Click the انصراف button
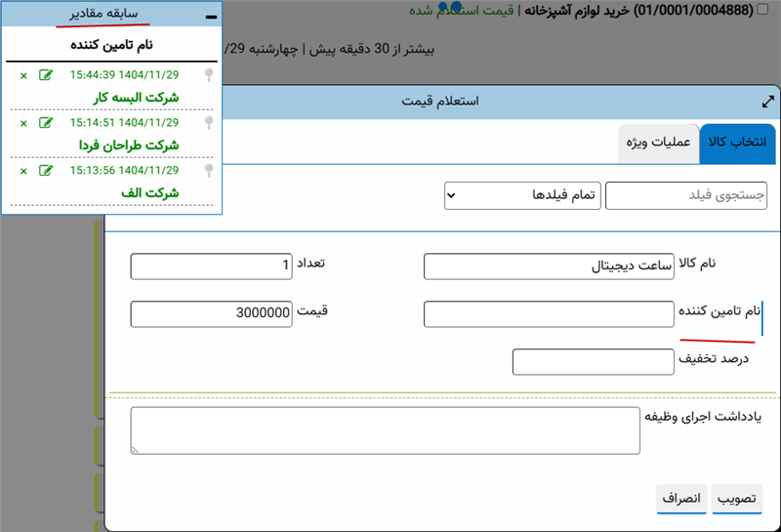 (681, 497)
